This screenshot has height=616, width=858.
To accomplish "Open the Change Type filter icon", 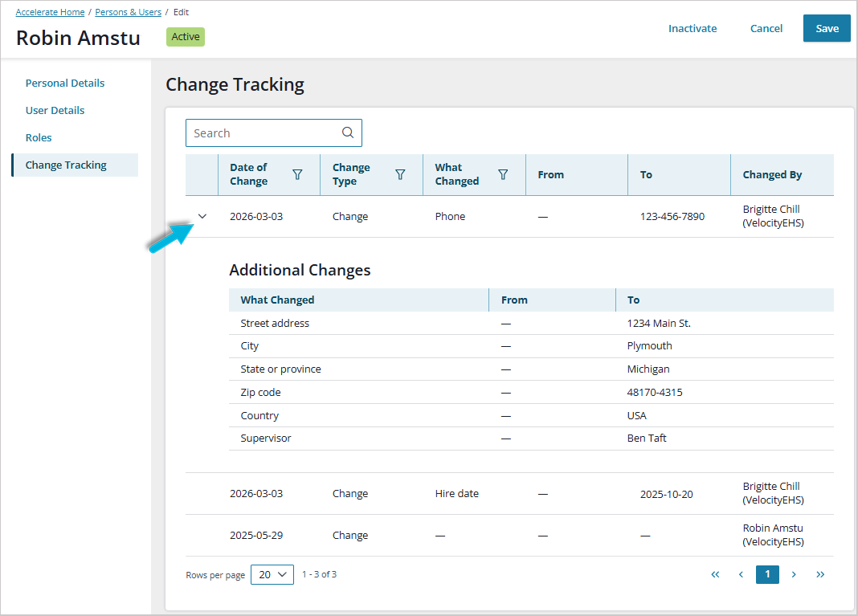I will 400,174.
